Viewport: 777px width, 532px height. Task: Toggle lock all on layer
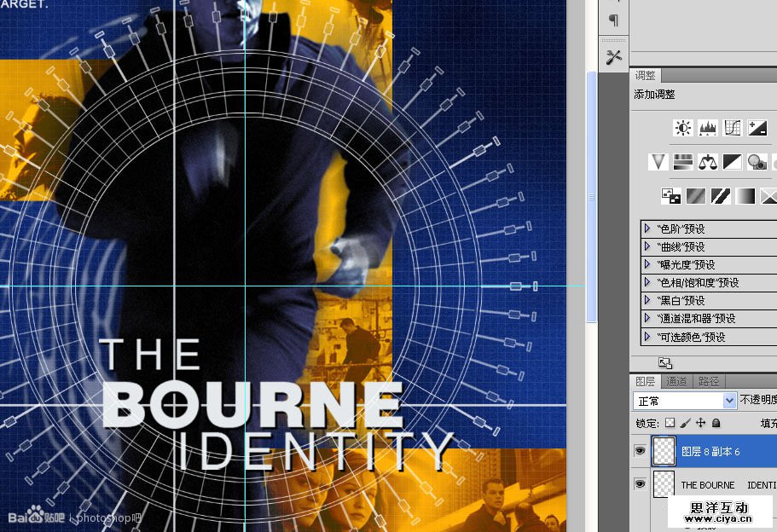tap(716, 423)
